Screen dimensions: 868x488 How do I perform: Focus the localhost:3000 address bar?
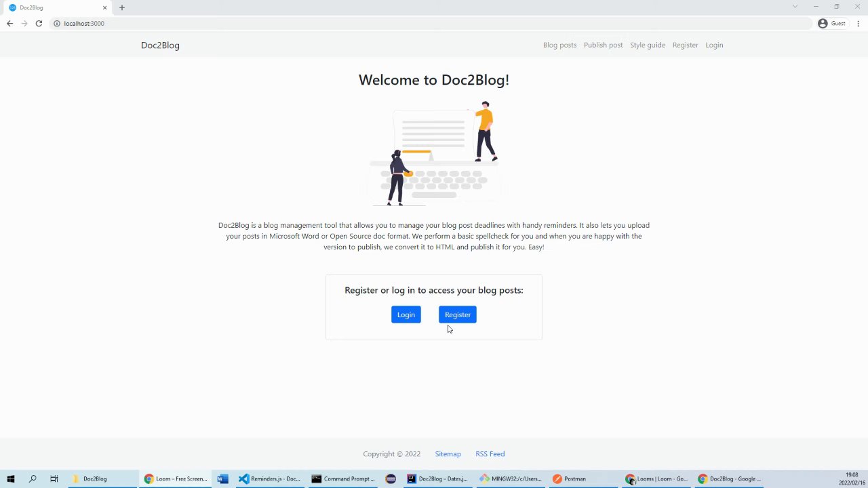(431, 23)
